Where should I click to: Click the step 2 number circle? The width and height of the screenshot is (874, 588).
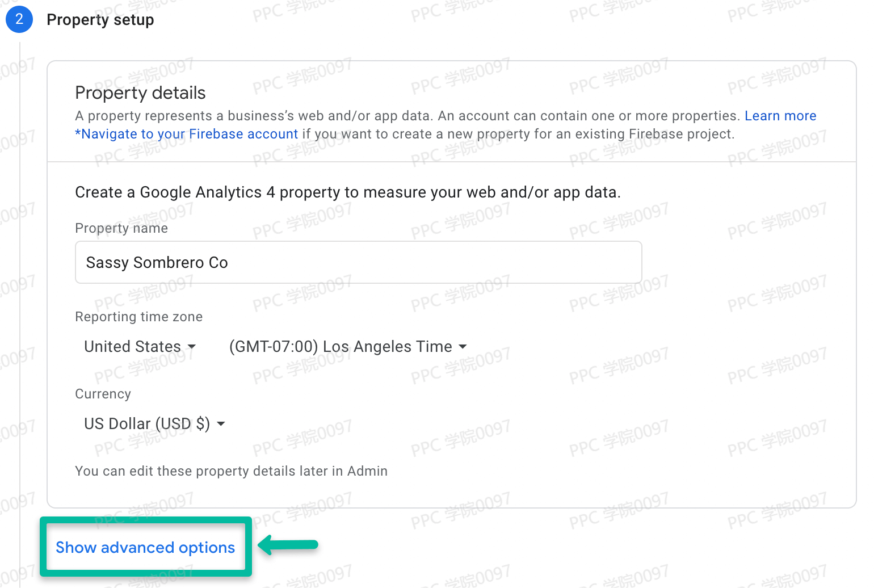click(19, 19)
